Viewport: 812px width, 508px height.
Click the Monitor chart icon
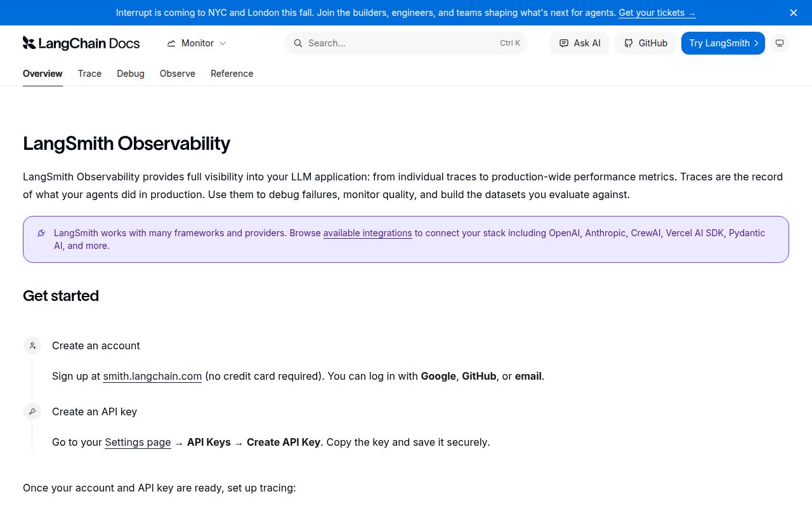[171, 43]
